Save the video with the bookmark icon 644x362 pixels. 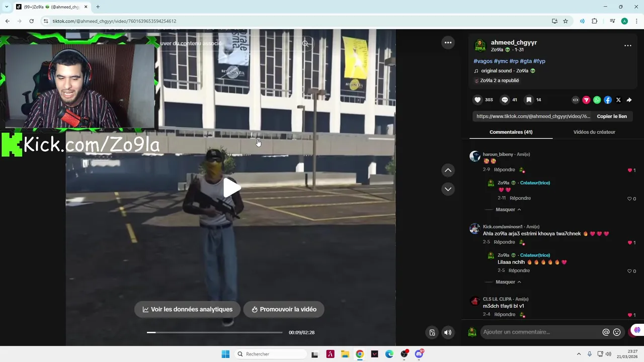pyautogui.click(x=529, y=100)
